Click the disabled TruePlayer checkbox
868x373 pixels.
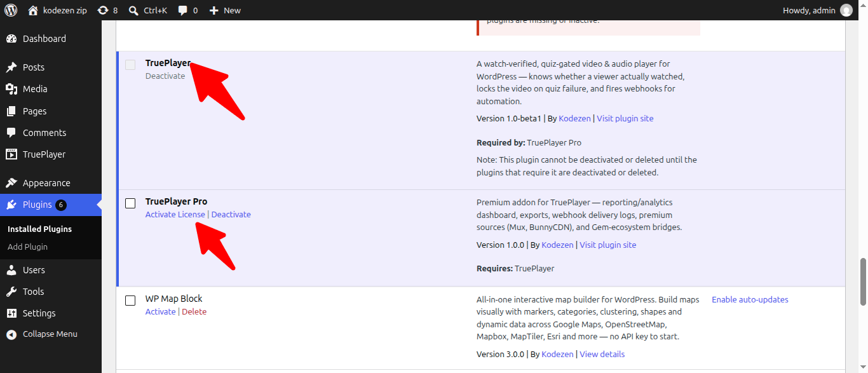tap(130, 65)
